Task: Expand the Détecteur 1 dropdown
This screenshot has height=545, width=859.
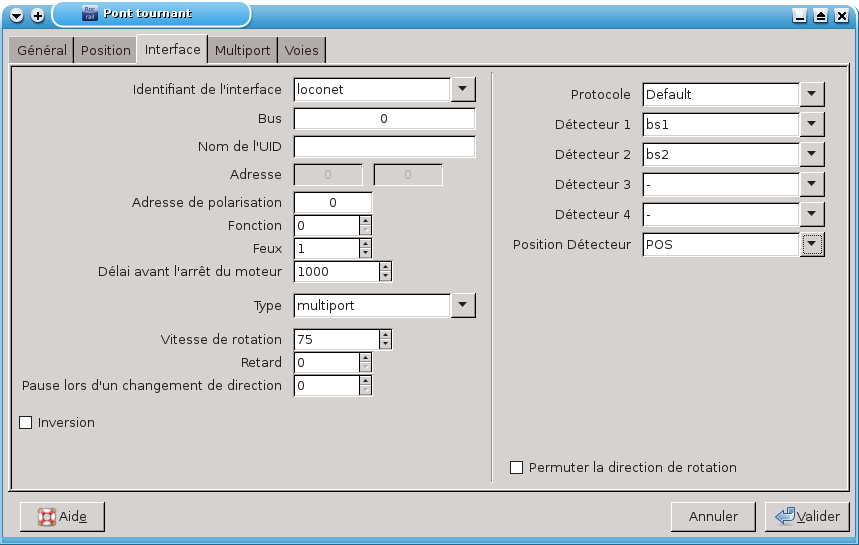Action: 812,125
